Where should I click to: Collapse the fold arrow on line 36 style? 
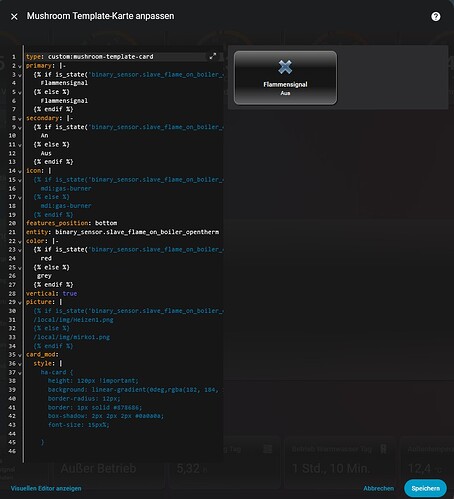coord(20,364)
